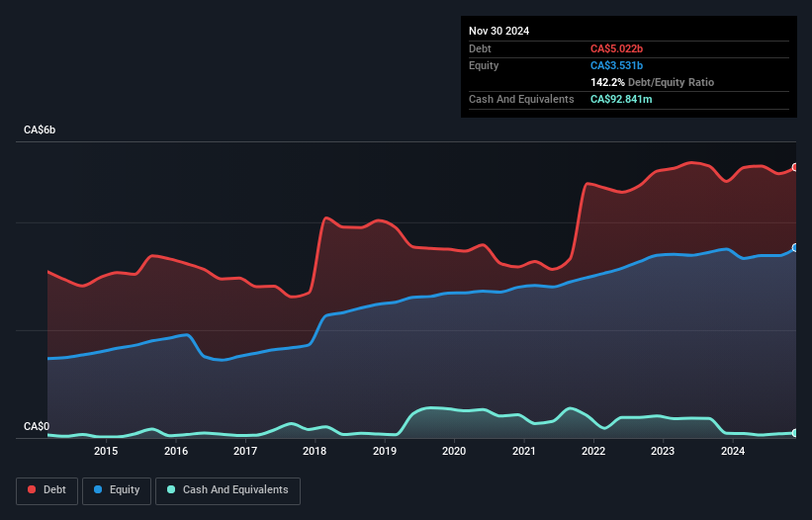Click the 2018 x-axis label
The width and height of the screenshot is (812, 520).
315,451
